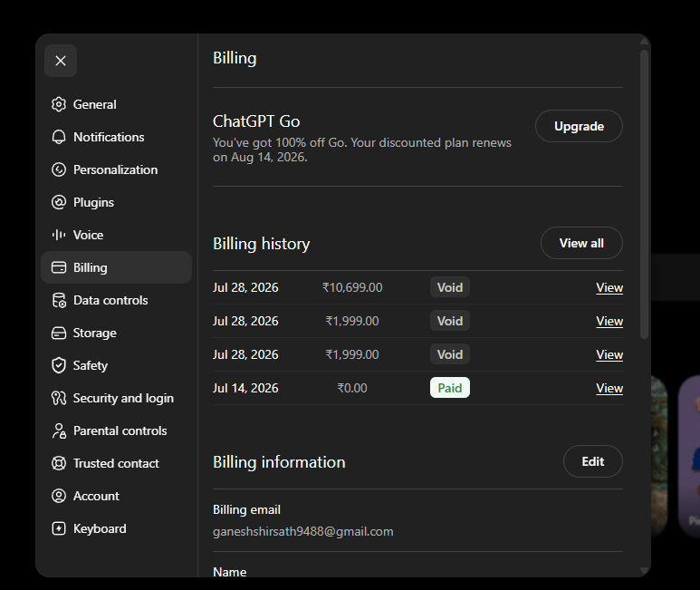View the ₹10,699.00 invoice
Viewport: 700px width, 590px height.
tap(609, 287)
